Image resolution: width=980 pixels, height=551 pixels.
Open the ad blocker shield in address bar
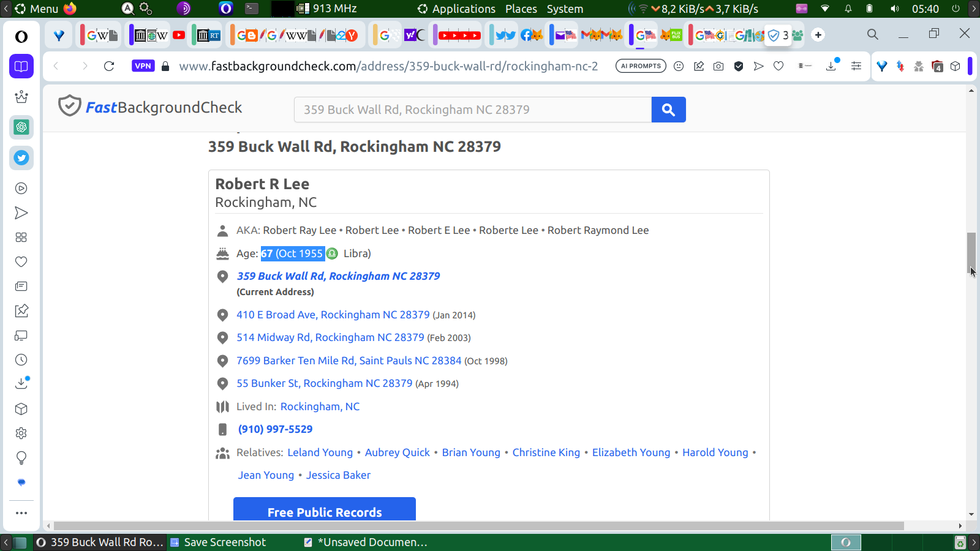point(739,66)
